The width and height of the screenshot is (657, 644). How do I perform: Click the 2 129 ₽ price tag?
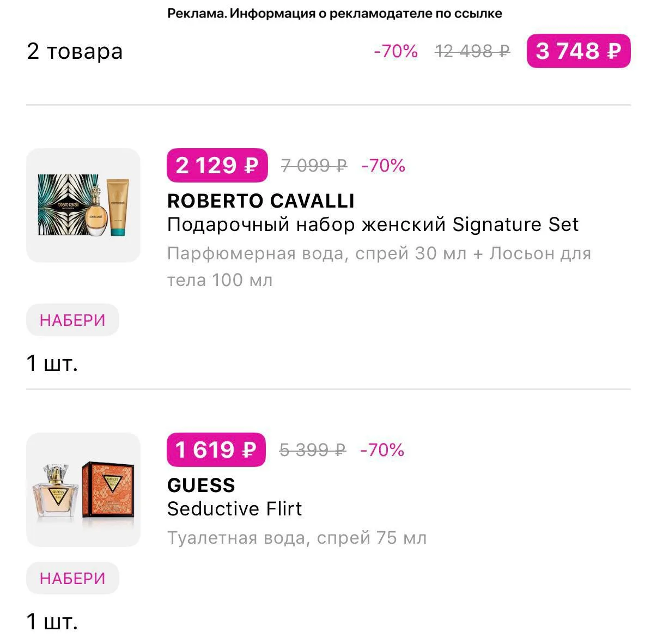click(217, 165)
